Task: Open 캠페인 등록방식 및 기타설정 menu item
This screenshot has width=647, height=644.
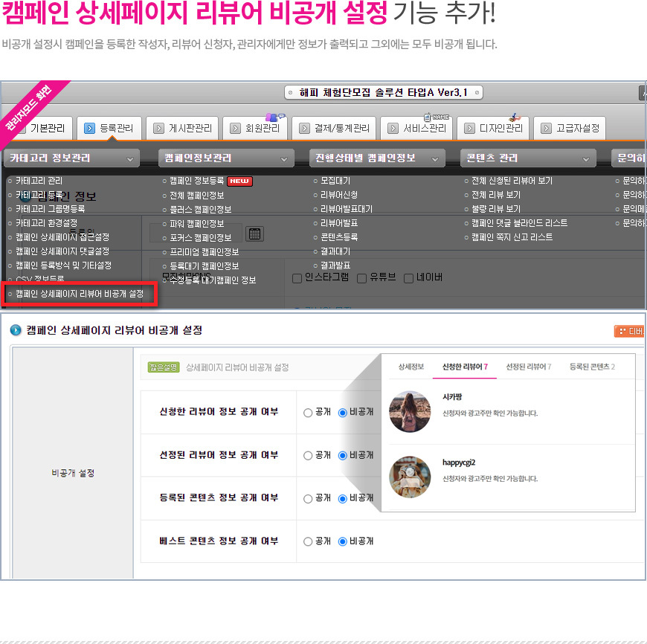Action: 63,265
